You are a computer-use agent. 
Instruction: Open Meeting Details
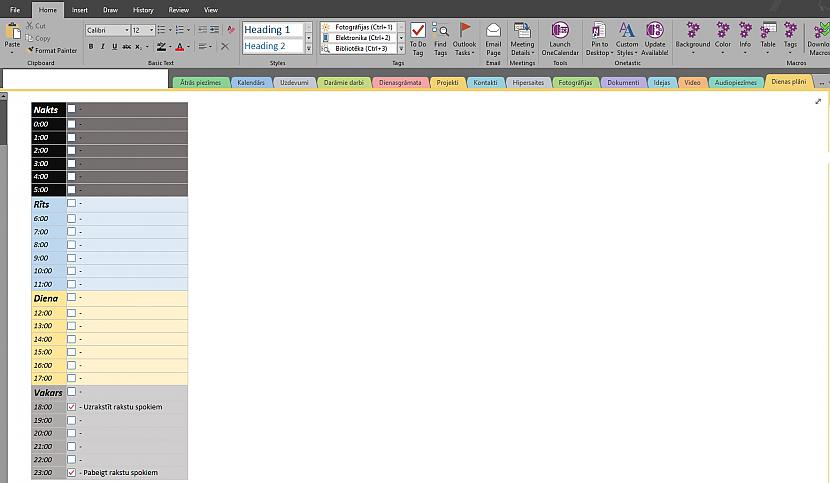pos(522,39)
